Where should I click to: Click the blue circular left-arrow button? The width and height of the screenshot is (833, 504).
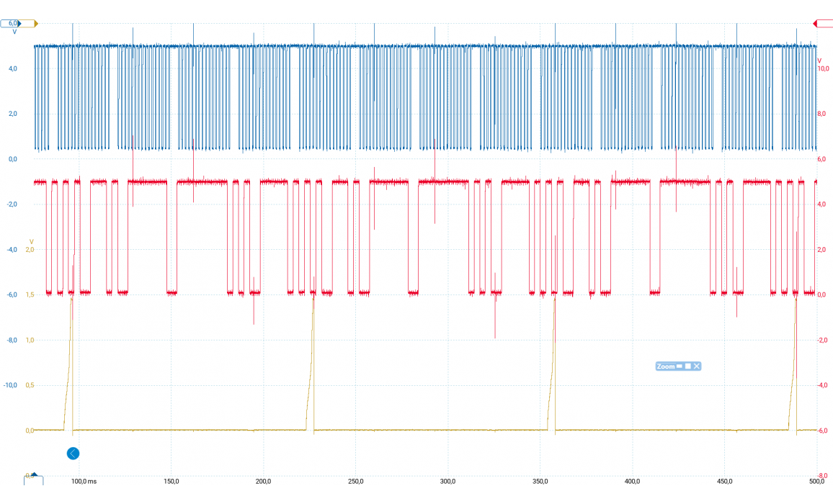[x=73, y=453]
